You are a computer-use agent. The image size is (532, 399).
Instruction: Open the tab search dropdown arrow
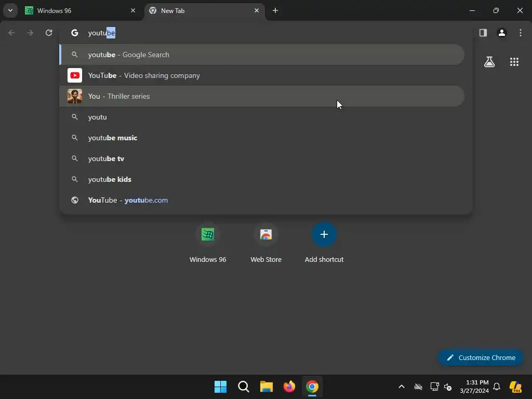tap(10, 10)
